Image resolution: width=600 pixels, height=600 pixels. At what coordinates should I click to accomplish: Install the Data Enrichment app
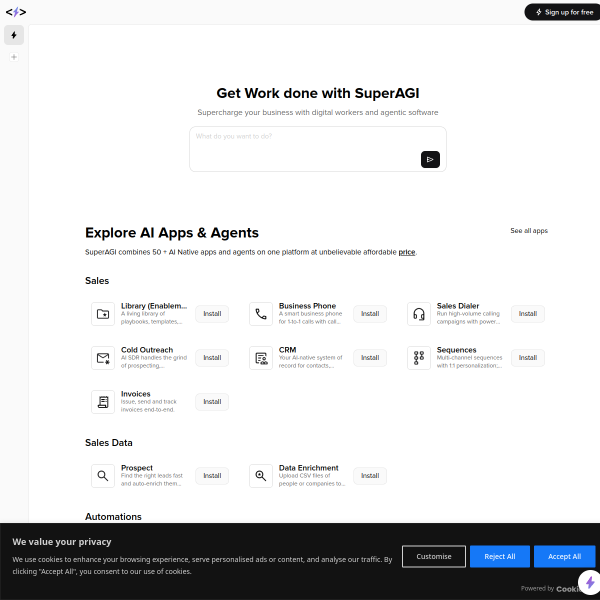coord(370,476)
